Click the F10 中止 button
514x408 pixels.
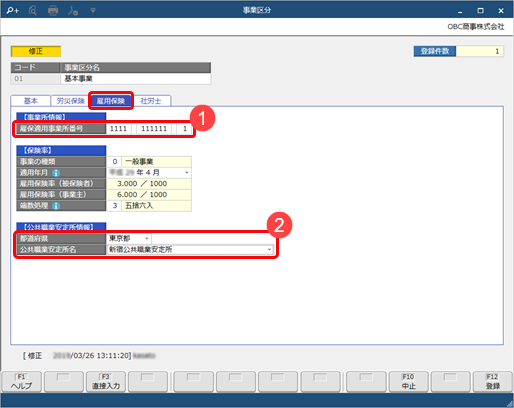[x=408, y=382]
